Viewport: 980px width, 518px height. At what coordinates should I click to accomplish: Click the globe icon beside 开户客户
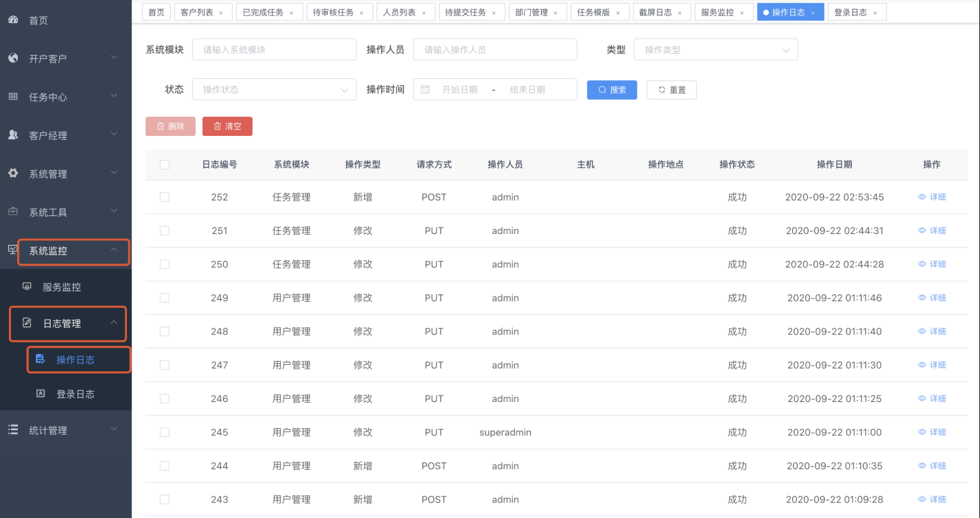point(13,58)
